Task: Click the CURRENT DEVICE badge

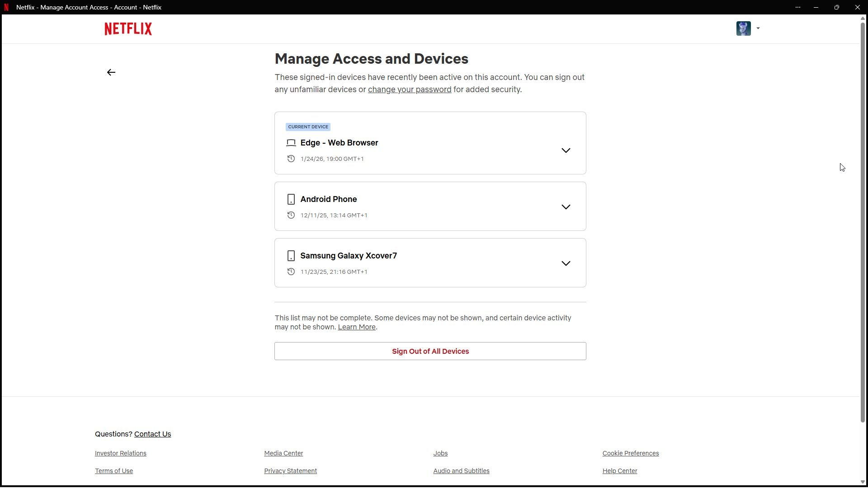Action: (x=308, y=127)
